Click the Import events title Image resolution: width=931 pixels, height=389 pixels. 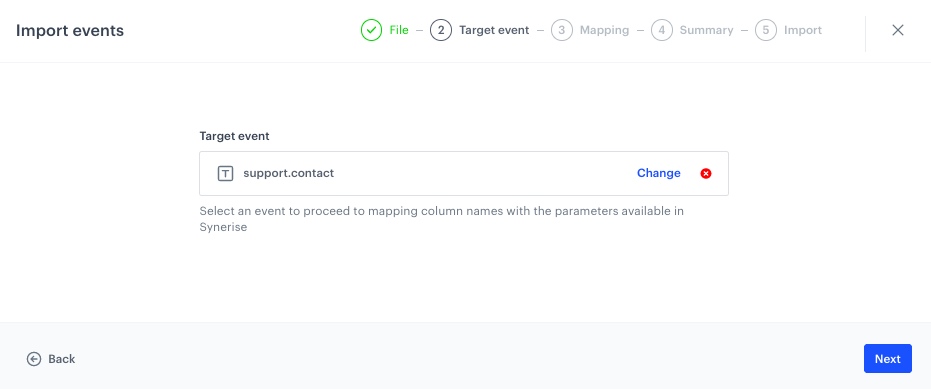(x=70, y=30)
